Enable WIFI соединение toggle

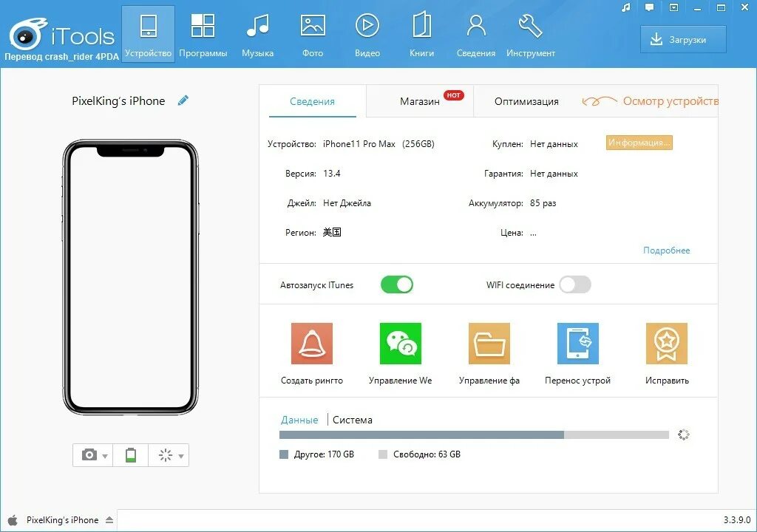575,284
